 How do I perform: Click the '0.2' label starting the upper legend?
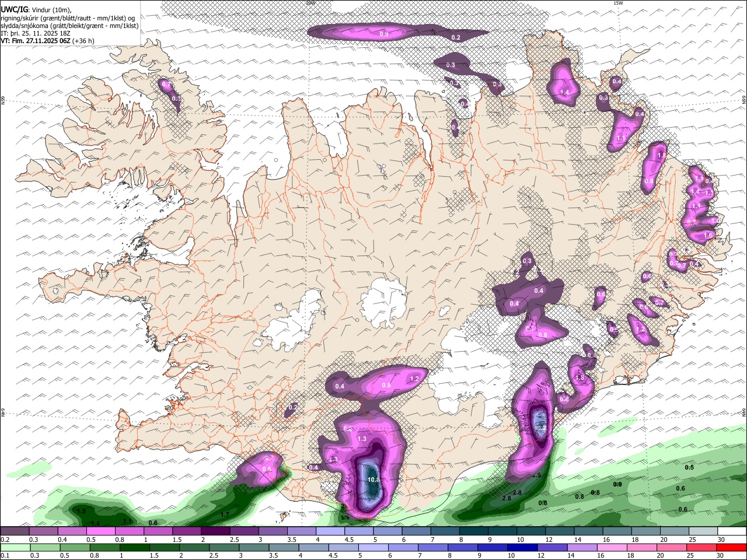(x=5, y=540)
